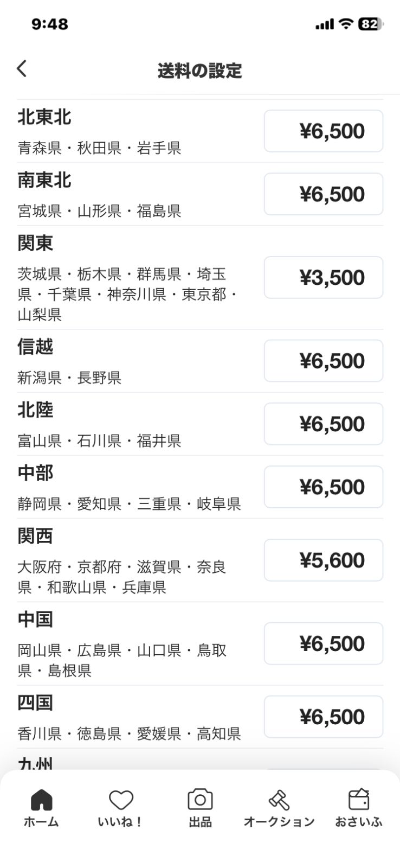Tap the Likes heart icon
This screenshot has height=868, width=400.
click(x=121, y=800)
